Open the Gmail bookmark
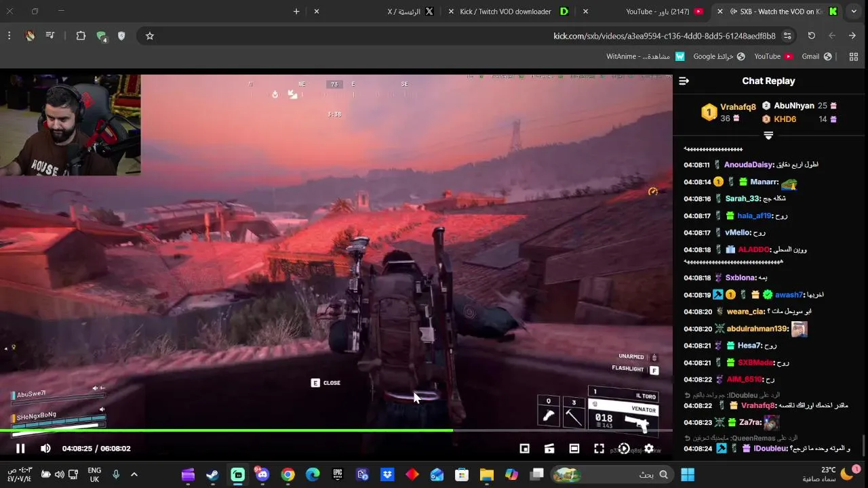The width and height of the screenshot is (868, 488). pyautogui.click(x=816, y=56)
